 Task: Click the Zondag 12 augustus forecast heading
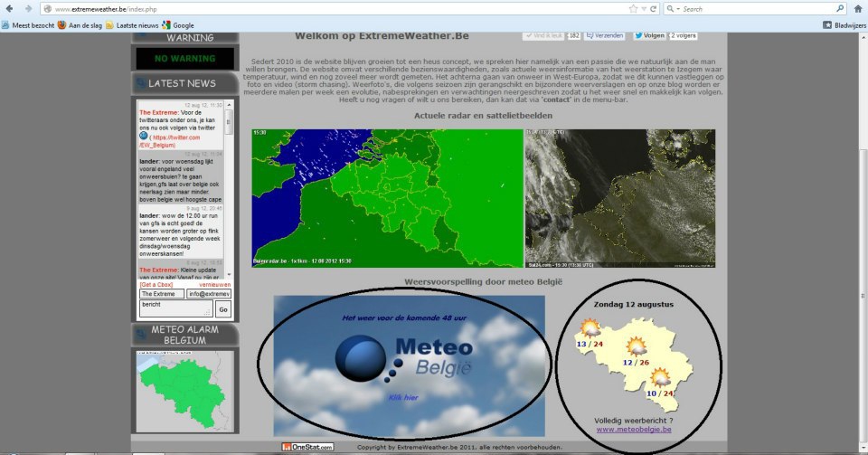[x=634, y=305]
